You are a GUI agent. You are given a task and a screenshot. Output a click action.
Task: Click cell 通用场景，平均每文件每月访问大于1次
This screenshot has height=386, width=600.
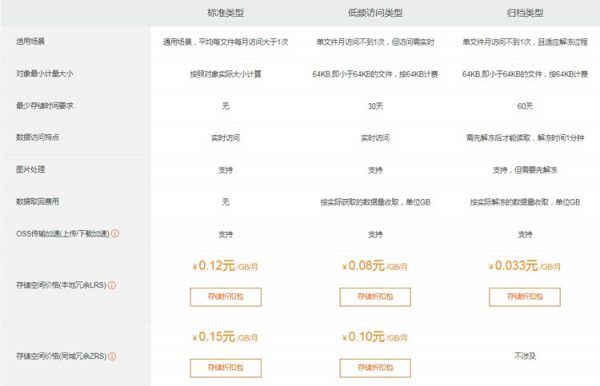pos(226,42)
